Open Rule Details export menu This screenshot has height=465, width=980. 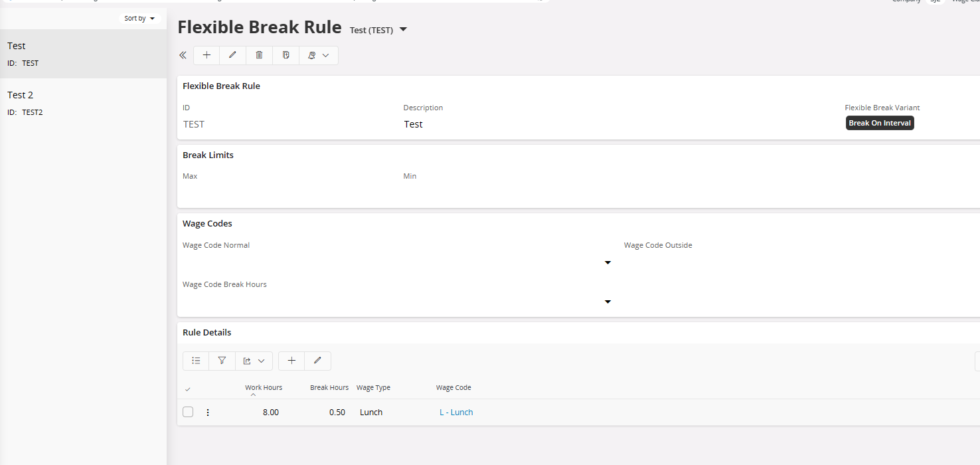click(x=254, y=361)
